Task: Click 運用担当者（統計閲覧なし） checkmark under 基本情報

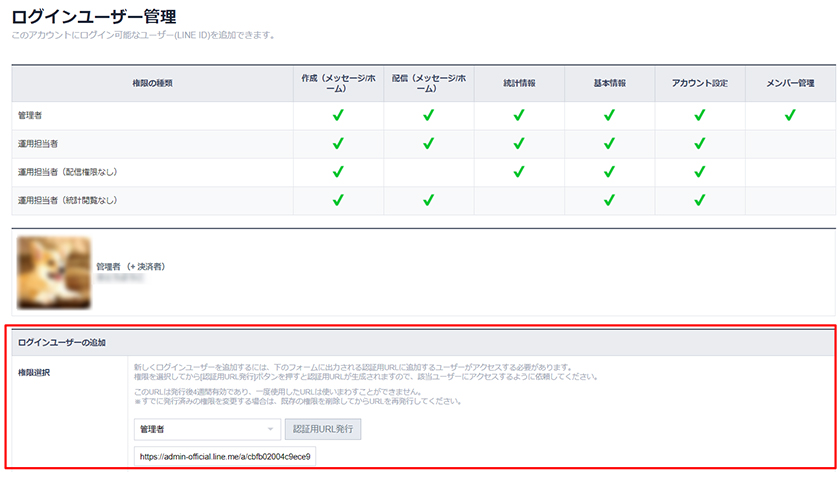Action: [609, 200]
